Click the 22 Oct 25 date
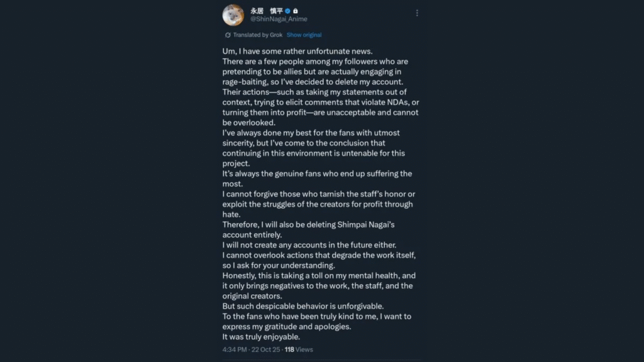 (267, 349)
